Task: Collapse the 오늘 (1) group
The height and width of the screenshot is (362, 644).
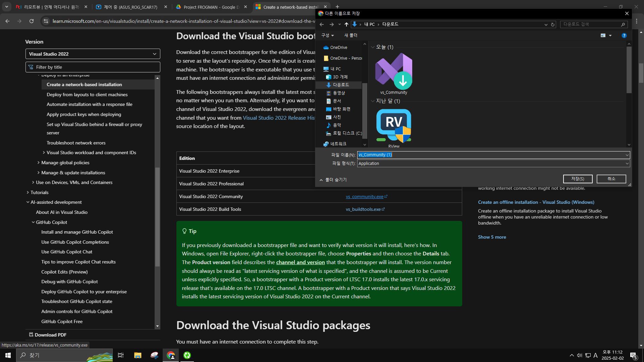Action: coord(373,47)
